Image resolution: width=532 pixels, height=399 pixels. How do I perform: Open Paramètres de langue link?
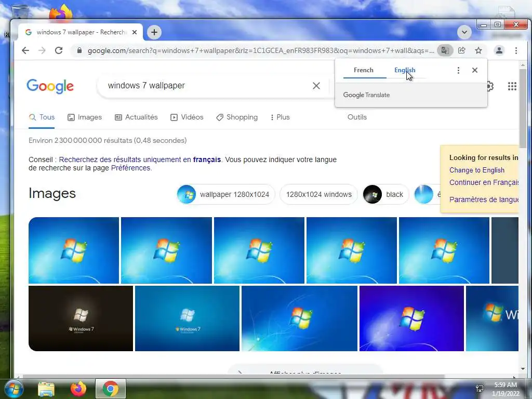[484, 199]
